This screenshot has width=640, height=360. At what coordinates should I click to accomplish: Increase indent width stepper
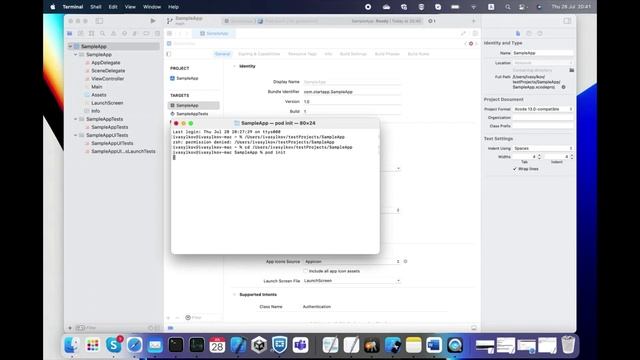571,155
